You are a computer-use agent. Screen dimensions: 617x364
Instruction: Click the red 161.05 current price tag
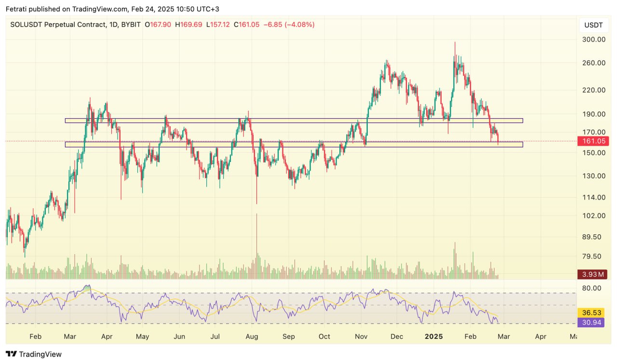[x=591, y=141]
